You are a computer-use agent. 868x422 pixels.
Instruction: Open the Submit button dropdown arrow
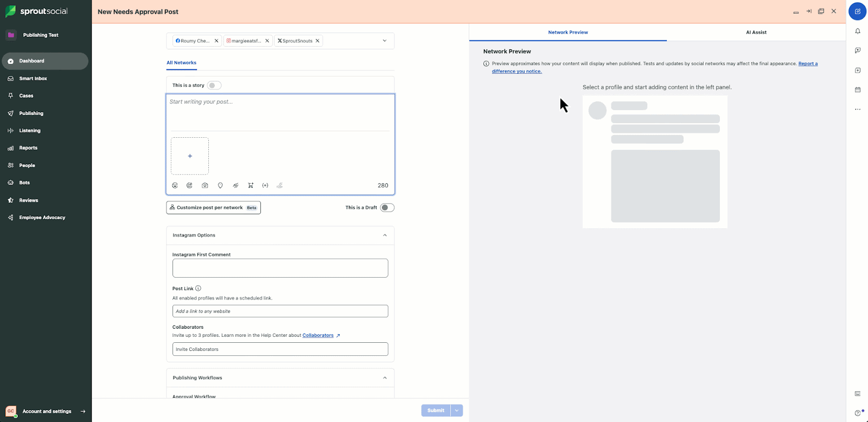pyautogui.click(x=457, y=411)
